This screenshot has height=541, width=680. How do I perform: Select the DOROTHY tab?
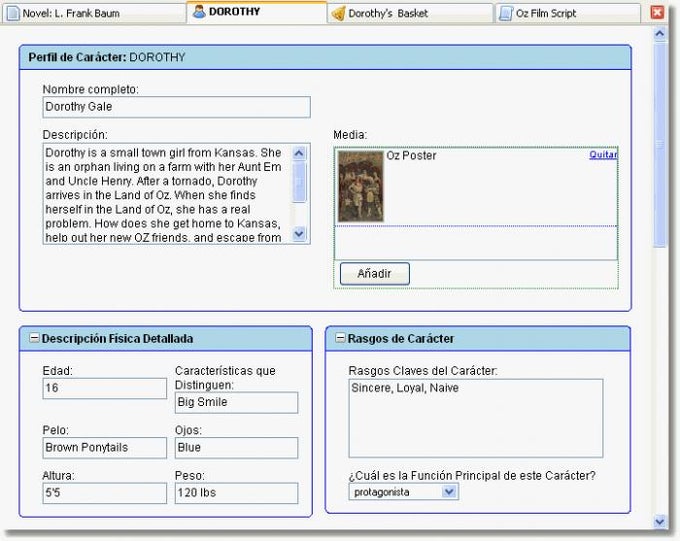tap(256, 12)
